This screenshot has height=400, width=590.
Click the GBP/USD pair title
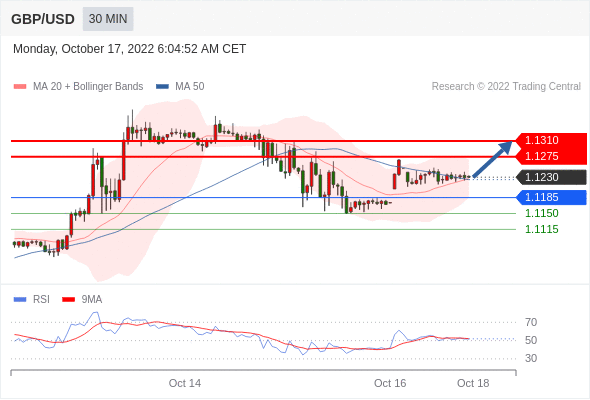coord(43,19)
